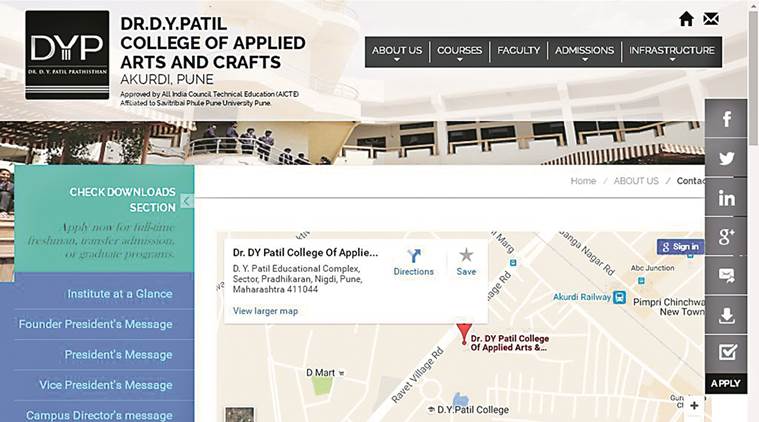
Task: Click the Google Plus sidebar icon
Action: (726, 236)
